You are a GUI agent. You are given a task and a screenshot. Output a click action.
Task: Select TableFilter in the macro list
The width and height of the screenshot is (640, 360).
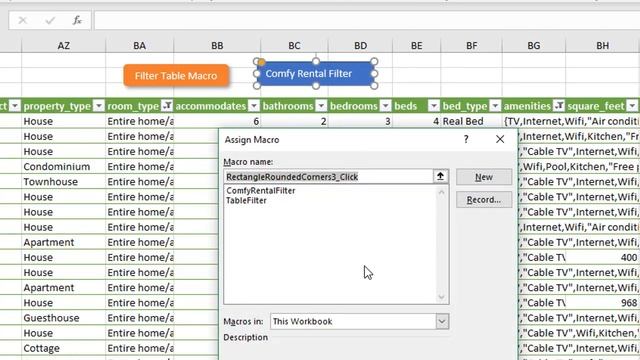tap(246, 200)
